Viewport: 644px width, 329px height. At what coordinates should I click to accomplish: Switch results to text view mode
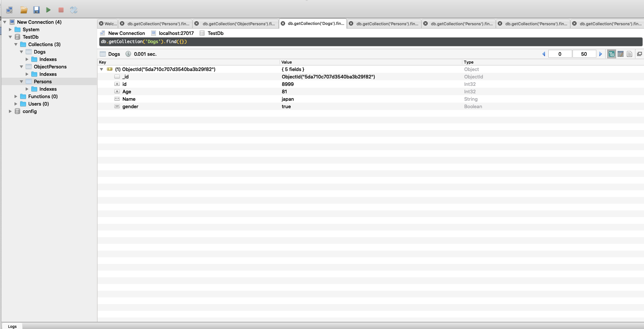(629, 54)
